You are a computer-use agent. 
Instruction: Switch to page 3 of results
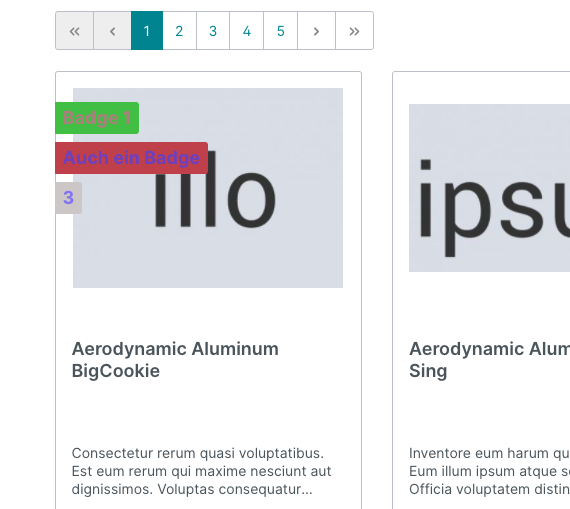click(213, 31)
